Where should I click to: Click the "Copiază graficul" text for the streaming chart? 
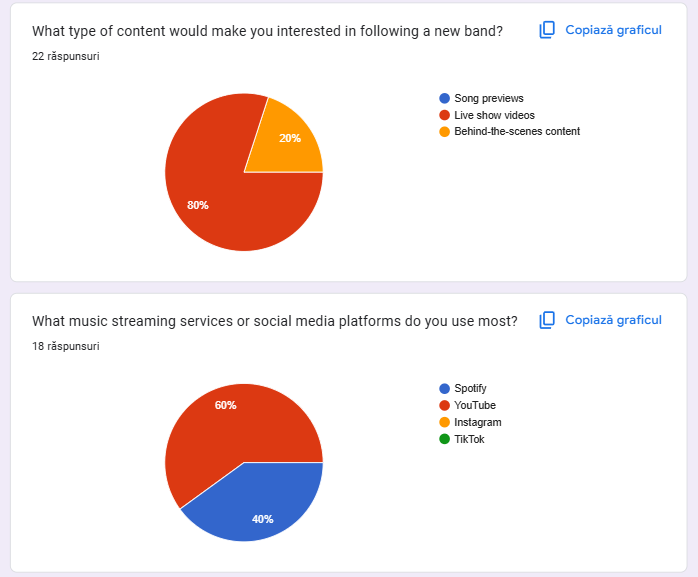(x=613, y=320)
